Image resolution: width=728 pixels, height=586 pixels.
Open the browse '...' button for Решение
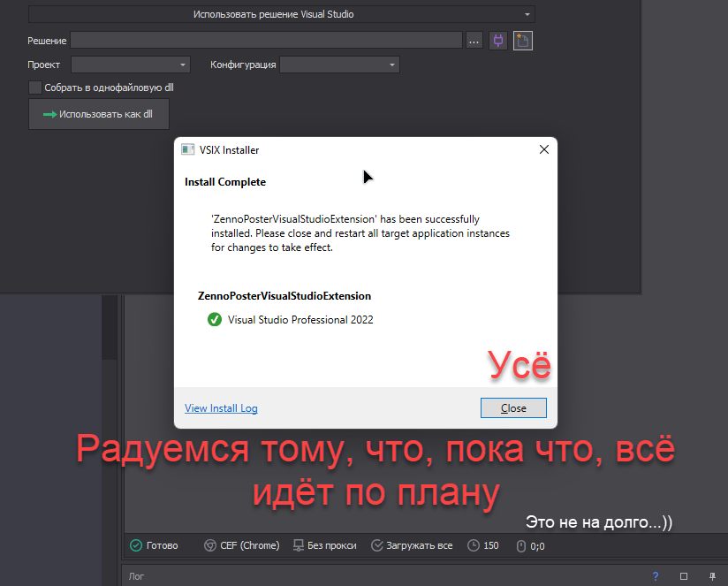pyautogui.click(x=474, y=41)
